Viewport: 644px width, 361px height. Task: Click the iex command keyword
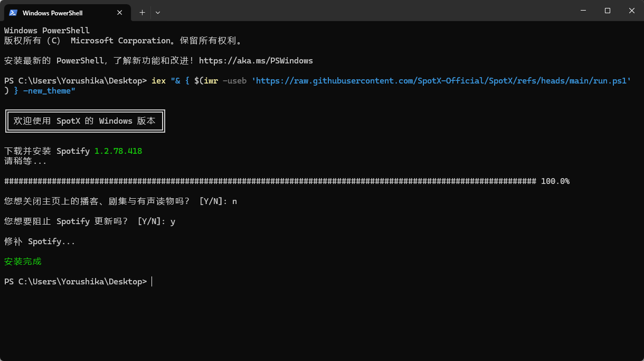[x=158, y=81]
